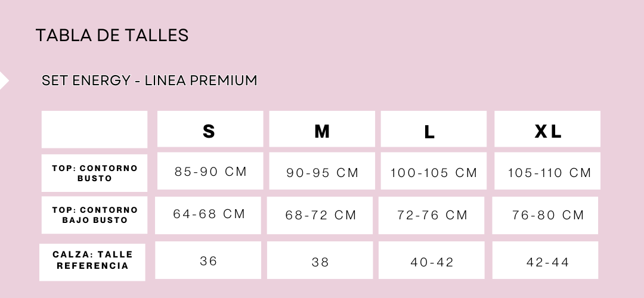Screen dimensions: 644x298
Task: Select the TOP: CONTORNO BUSTO row label
Action: pos(94,173)
